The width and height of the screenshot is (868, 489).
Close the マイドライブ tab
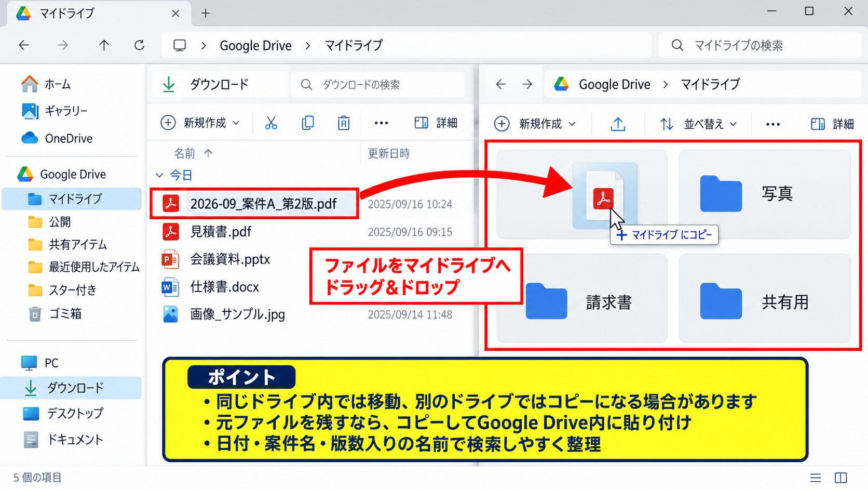coord(175,13)
